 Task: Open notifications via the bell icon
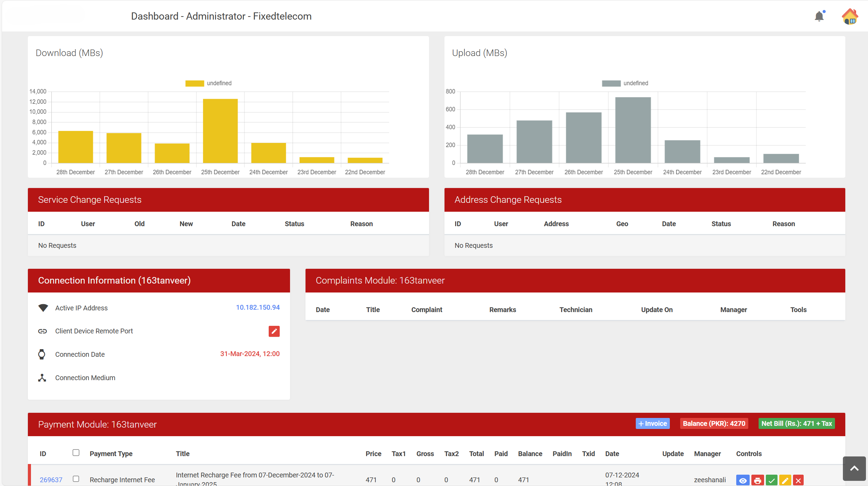coord(819,16)
